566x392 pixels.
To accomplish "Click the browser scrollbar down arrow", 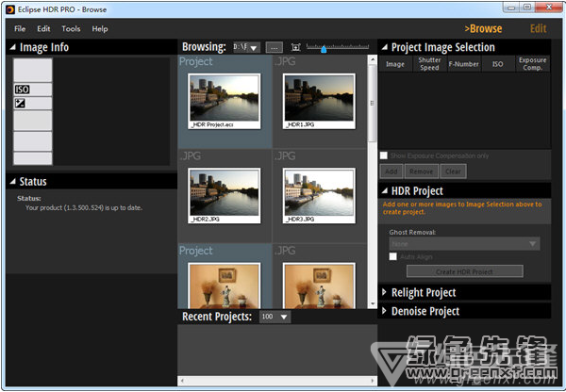I will tap(373, 304).
